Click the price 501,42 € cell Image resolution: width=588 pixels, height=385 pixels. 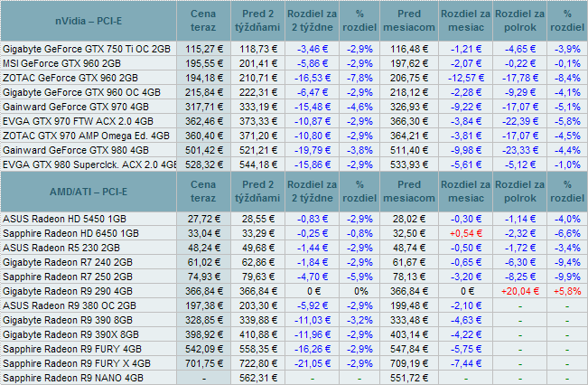pyautogui.click(x=203, y=150)
